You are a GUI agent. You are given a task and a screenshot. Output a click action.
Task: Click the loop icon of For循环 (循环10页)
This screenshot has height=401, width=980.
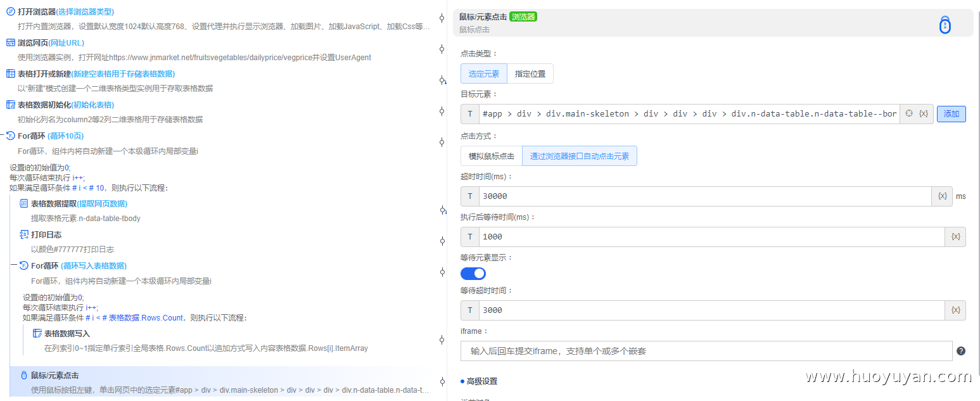pyautogui.click(x=10, y=136)
